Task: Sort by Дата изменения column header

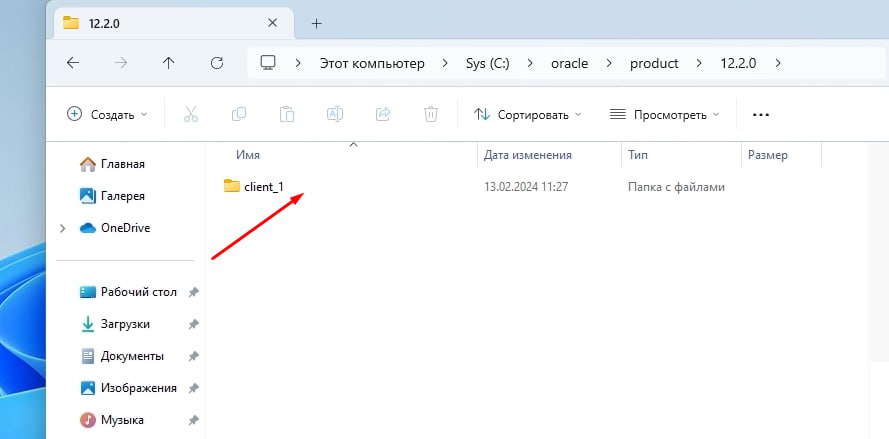Action: (528, 155)
